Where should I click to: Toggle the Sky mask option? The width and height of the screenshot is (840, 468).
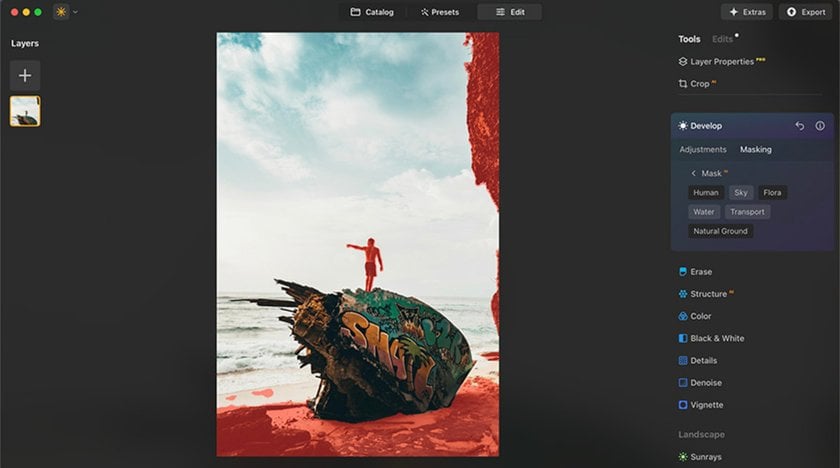(x=740, y=192)
